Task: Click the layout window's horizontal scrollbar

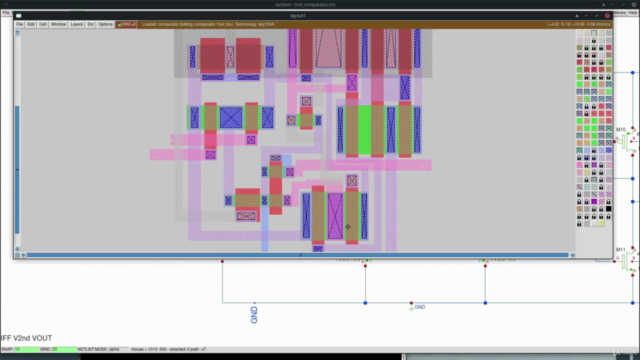Action: (x=298, y=255)
